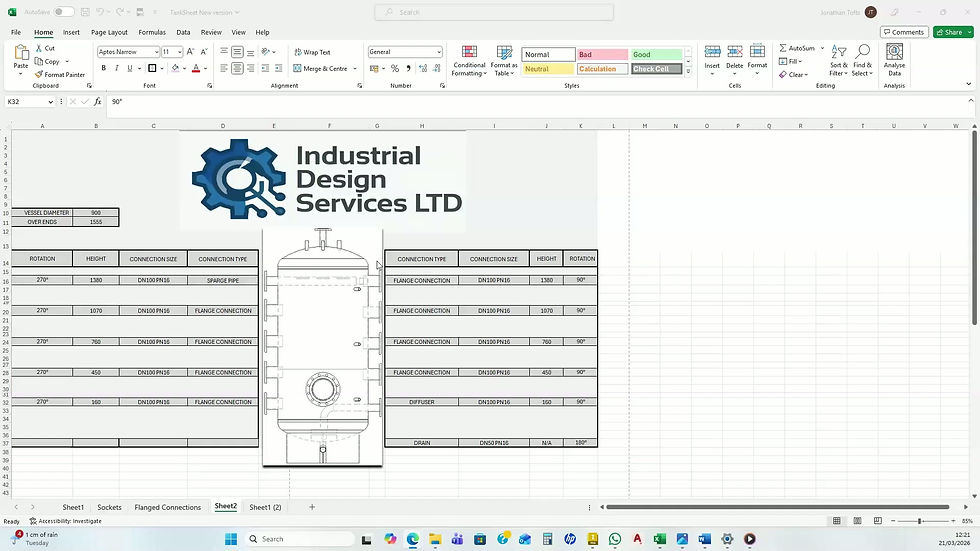This screenshot has height=551, width=980.
Task: Open Sort & Filter
Action: tap(839, 61)
